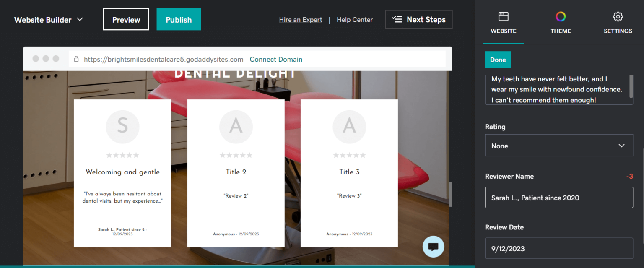Click the Next Steps checklist icon
Screen dimensions: 644x268
(x=397, y=19)
